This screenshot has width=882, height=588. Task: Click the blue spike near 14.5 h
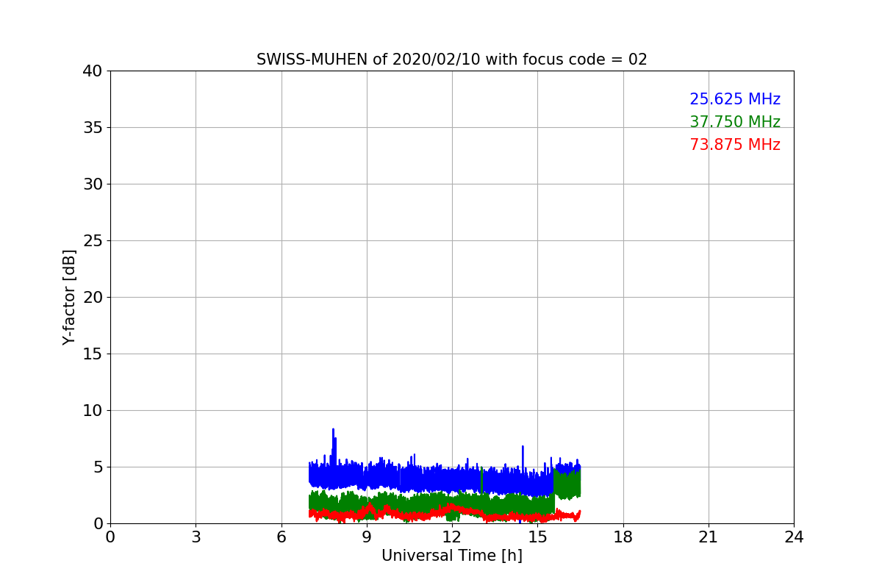(x=523, y=447)
